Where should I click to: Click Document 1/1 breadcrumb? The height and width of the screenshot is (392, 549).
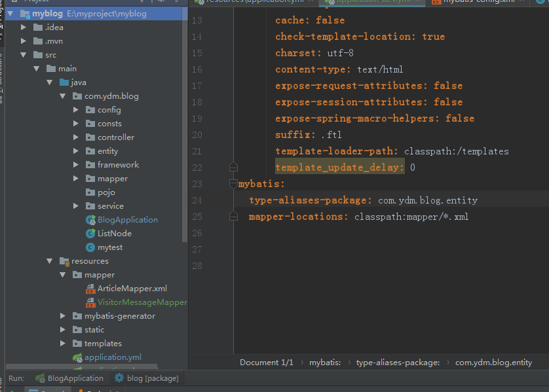coord(267,363)
